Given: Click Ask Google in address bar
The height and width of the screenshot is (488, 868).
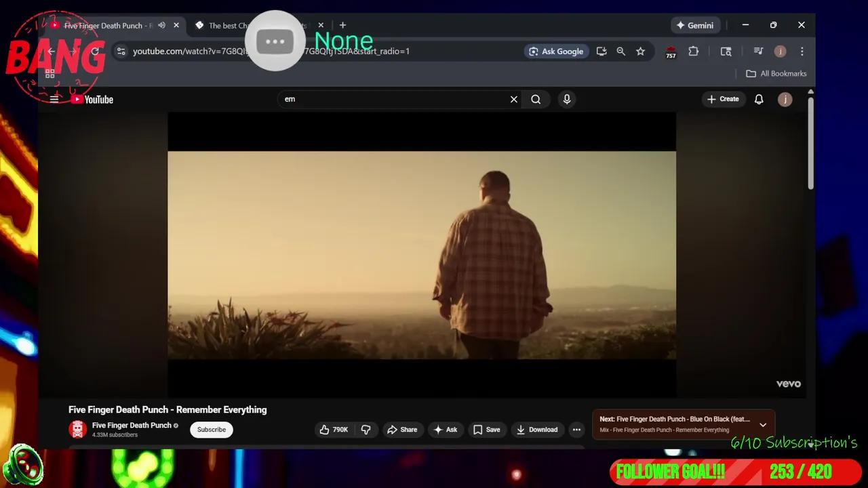Looking at the screenshot, I should (x=555, y=52).
